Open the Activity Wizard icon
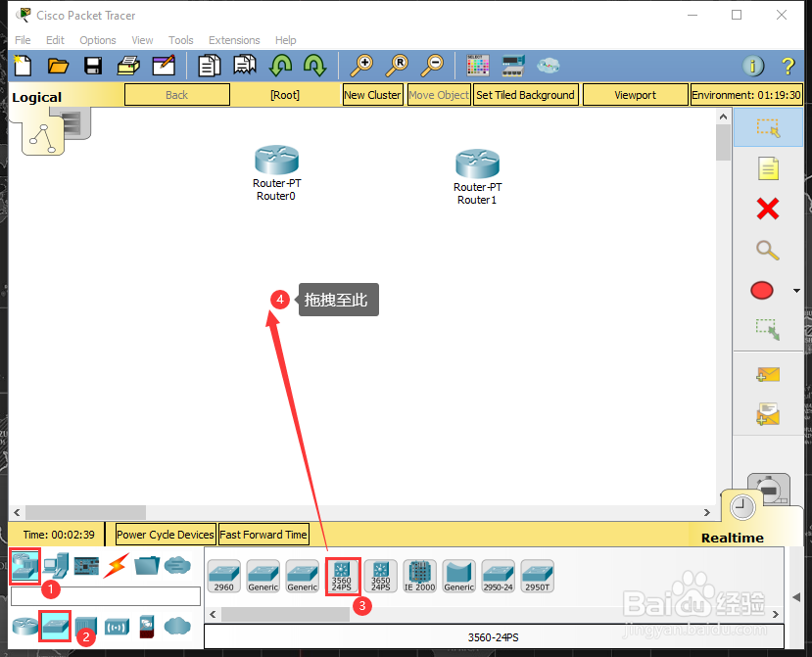This screenshot has height=657, width=812. click(164, 66)
